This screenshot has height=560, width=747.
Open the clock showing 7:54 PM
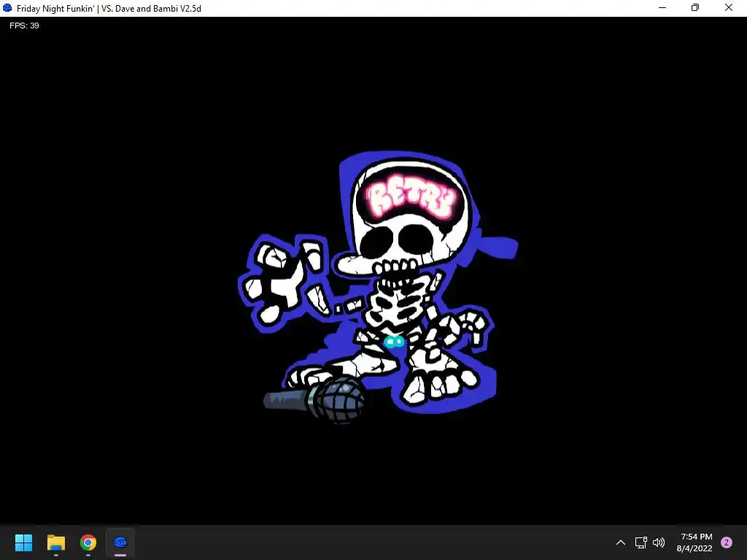696,537
